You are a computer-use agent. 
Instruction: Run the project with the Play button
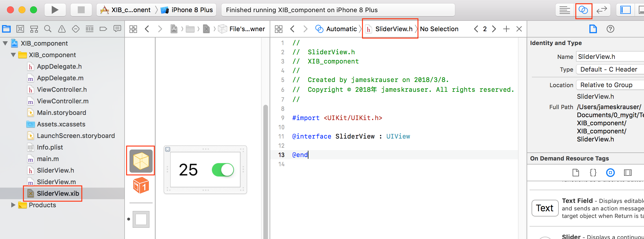click(x=55, y=10)
